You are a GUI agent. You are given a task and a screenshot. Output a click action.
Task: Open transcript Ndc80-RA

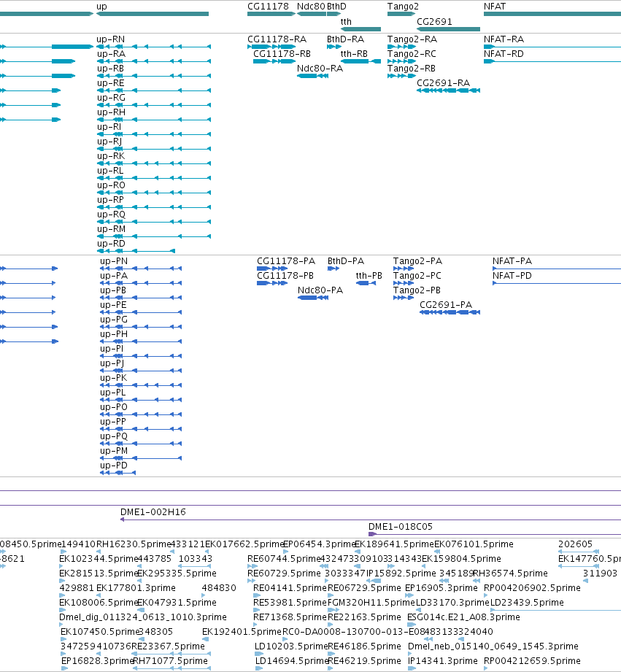coord(312,76)
